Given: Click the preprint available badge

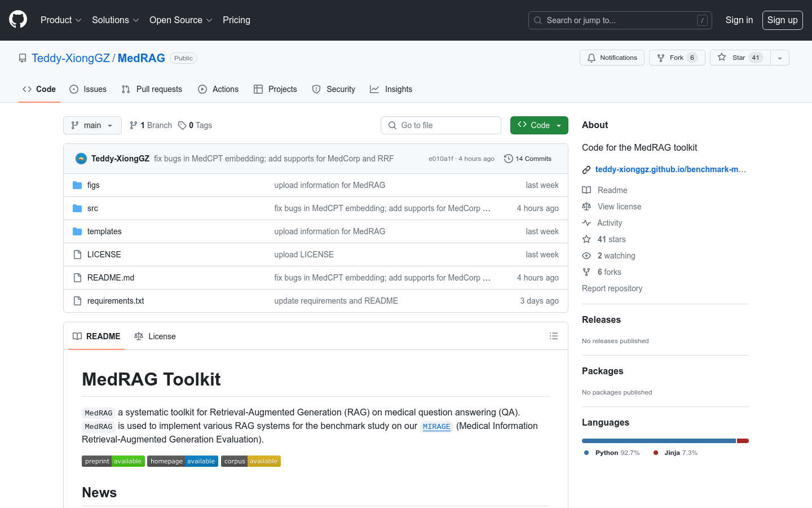Looking at the screenshot, I should coord(113,461).
